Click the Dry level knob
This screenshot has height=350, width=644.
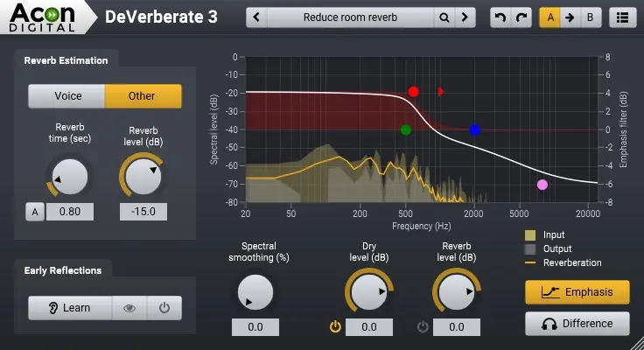[369, 292]
